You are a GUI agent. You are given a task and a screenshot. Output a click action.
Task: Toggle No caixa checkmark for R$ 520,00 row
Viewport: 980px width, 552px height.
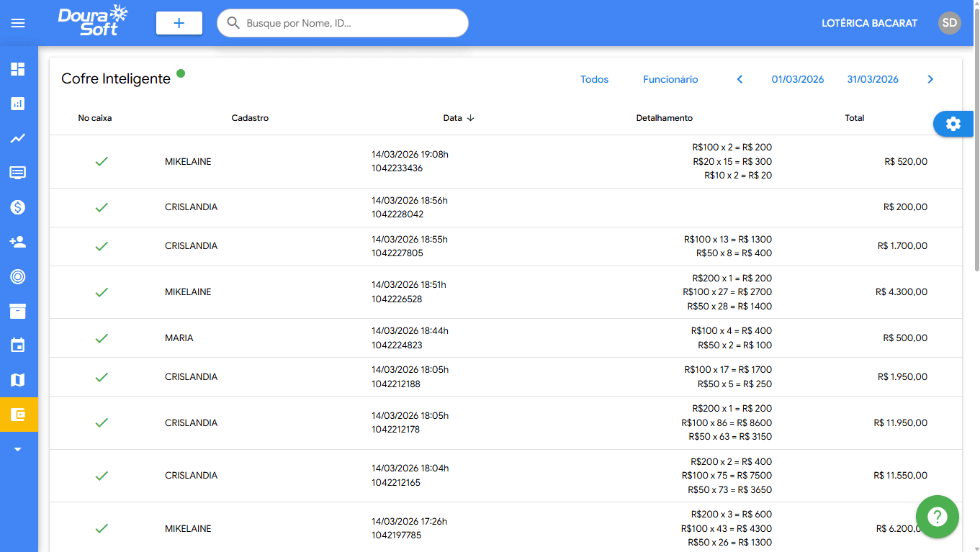102,162
